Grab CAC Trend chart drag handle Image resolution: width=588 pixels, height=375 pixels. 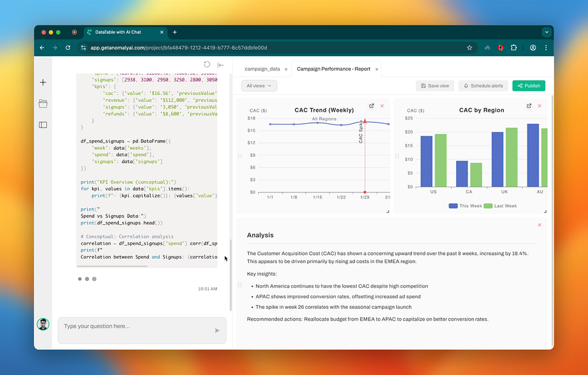click(x=240, y=156)
